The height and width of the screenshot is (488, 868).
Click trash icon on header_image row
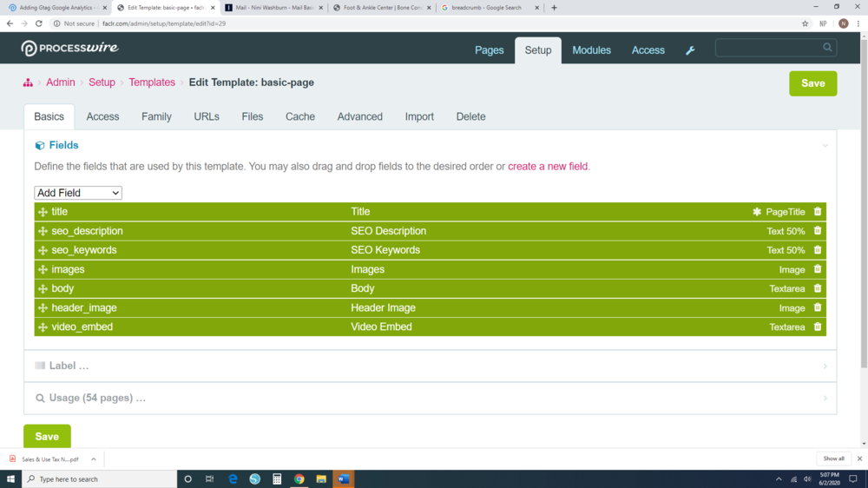coord(818,308)
